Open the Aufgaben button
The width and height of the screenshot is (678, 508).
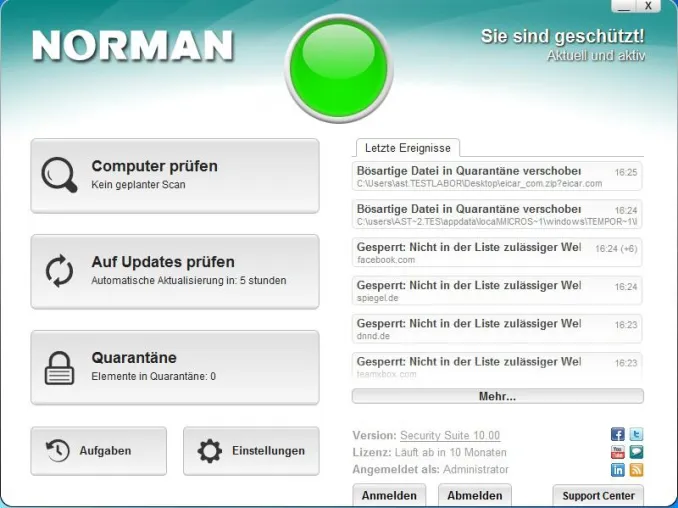coord(99,451)
